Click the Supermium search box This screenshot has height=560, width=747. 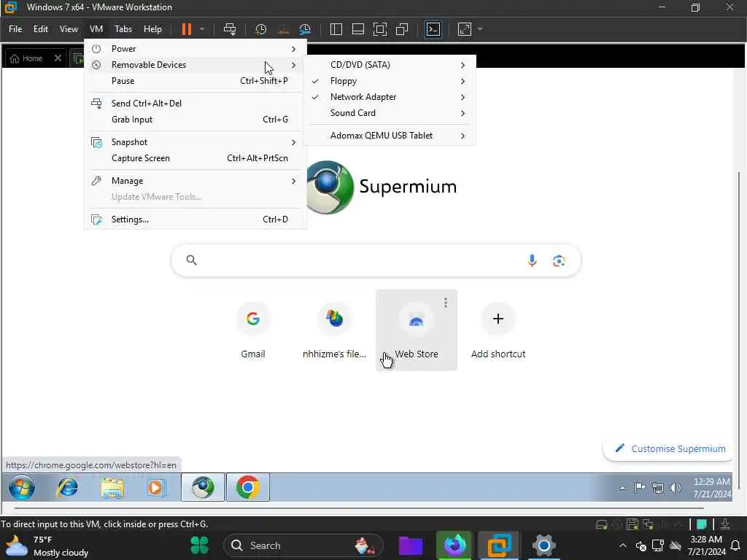376,260
